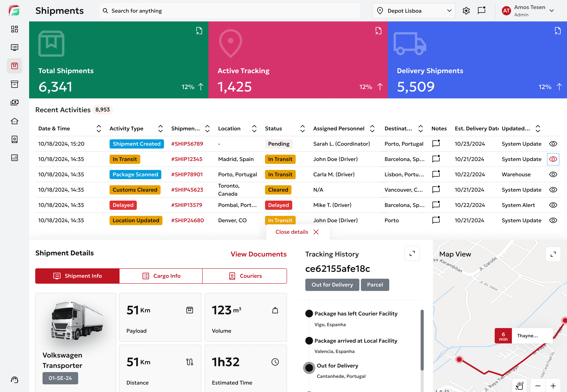567x392 pixels.
Task: Export Total Shipments card report icon
Action: [x=199, y=31]
